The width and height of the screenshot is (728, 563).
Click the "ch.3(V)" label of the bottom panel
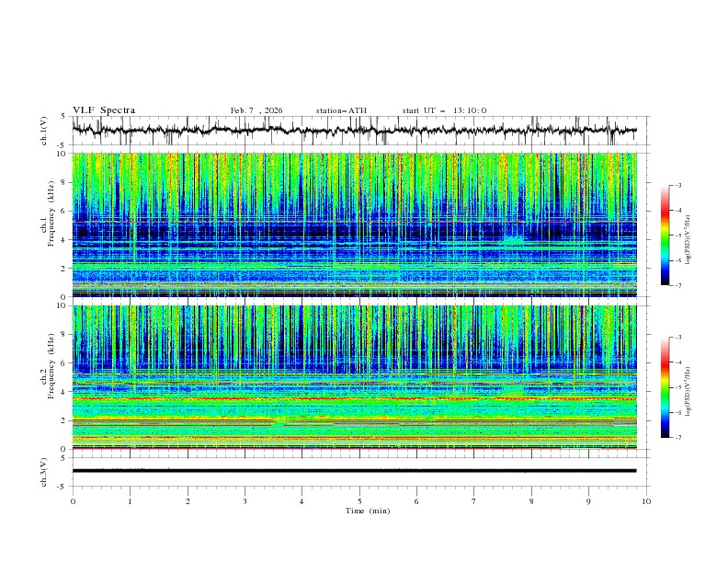click(x=45, y=471)
